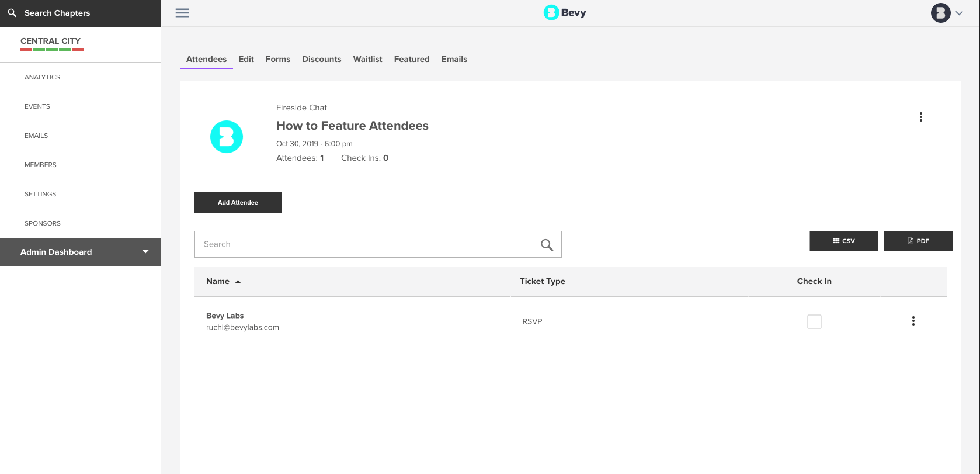The height and width of the screenshot is (474, 980).
Task: Go to Emails in the sidebar
Action: pos(36,136)
